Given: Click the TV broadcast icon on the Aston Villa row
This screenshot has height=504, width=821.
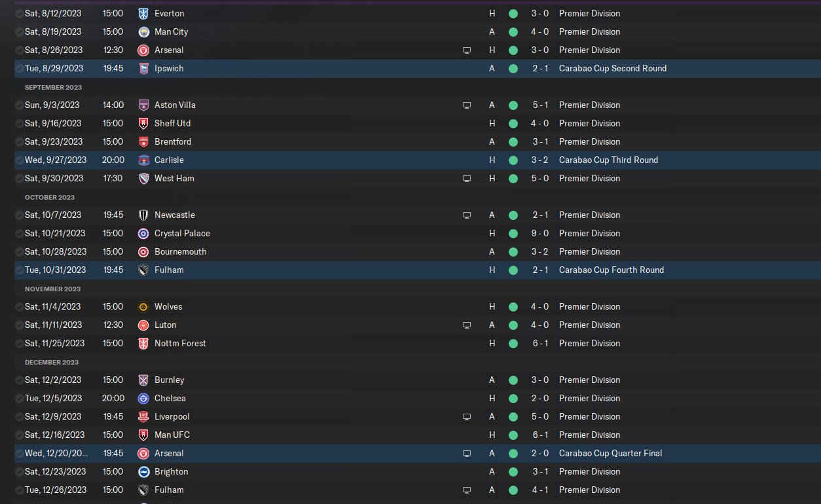Looking at the screenshot, I should coord(467,105).
